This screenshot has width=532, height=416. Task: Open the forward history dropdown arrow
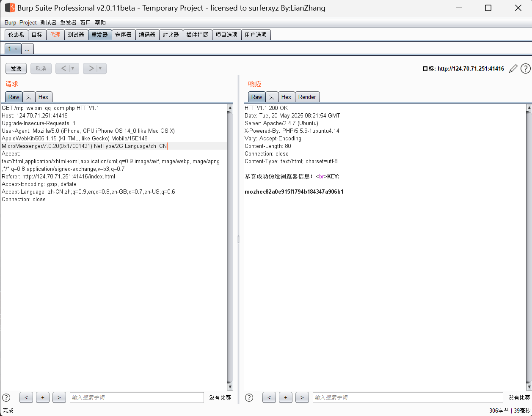[100, 68]
